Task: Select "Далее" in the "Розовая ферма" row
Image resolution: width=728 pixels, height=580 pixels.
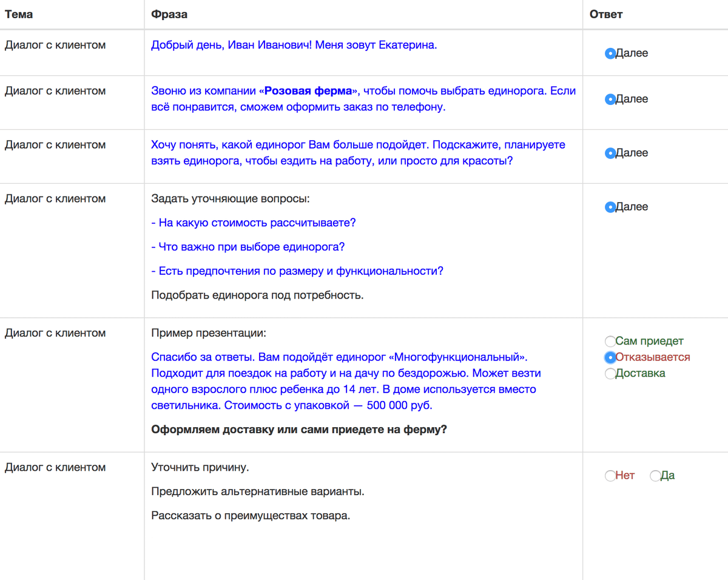Action: click(x=610, y=99)
